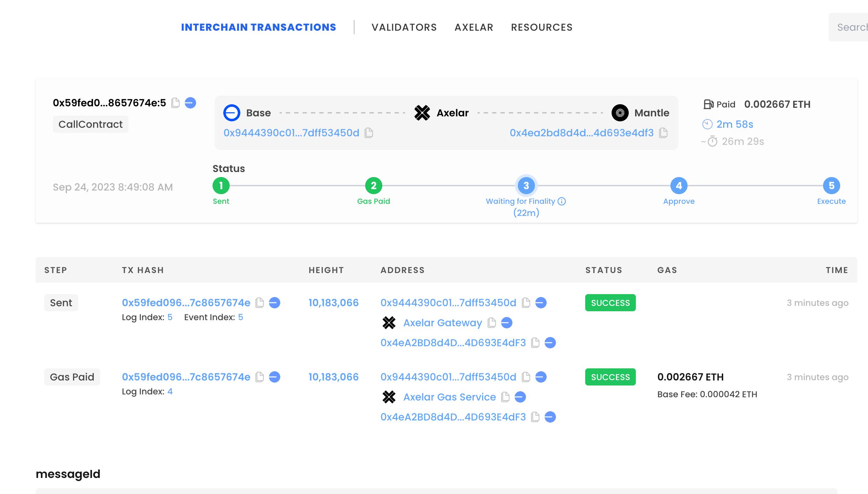Click gas pump Paid icon
The width and height of the screenshot is (868, 494).
[708, 104]
